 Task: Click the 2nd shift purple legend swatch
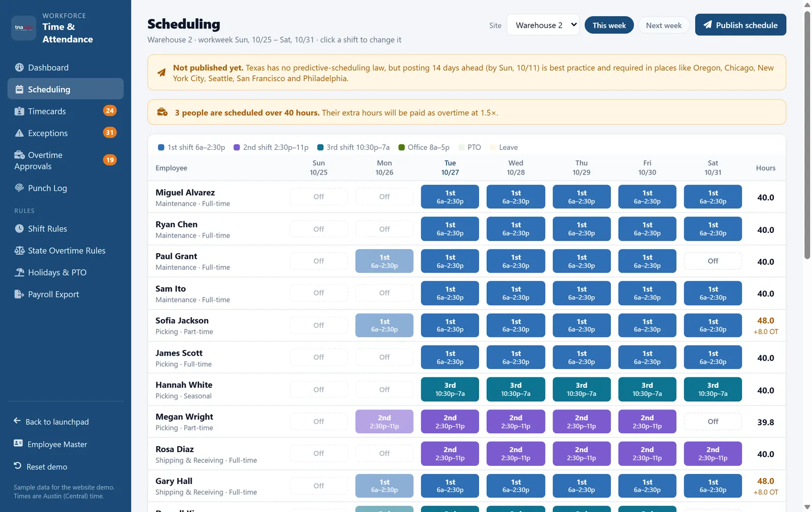point(236,147)
